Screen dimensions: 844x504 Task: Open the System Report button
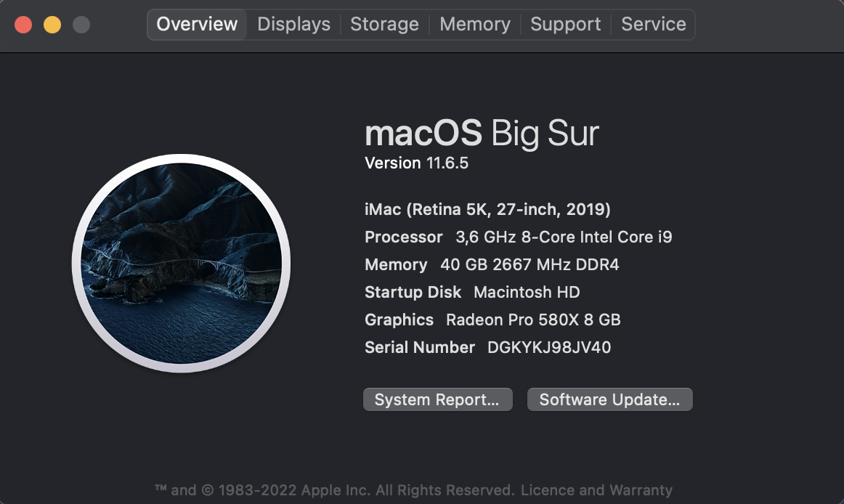tap(437, 399)
